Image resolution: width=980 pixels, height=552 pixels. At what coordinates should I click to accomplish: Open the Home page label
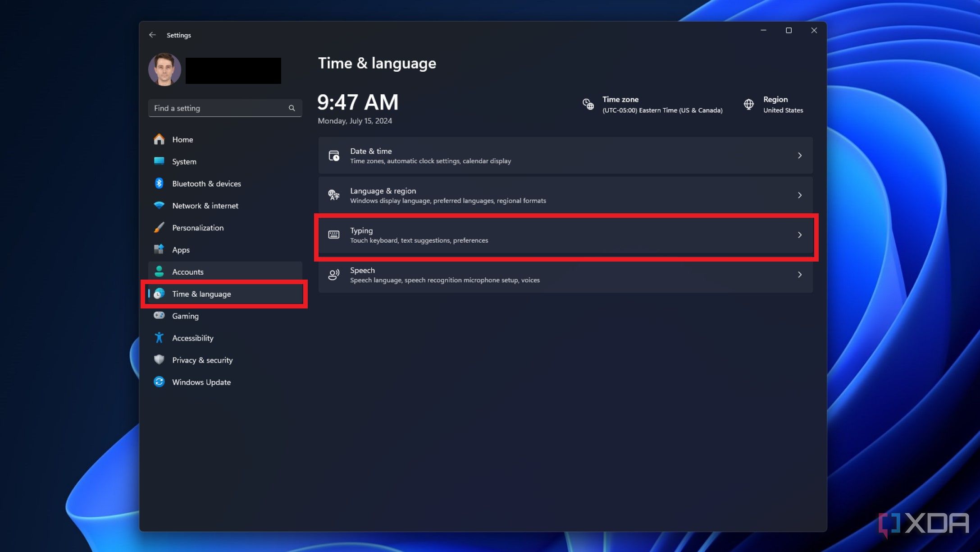(x=182, y=140)
